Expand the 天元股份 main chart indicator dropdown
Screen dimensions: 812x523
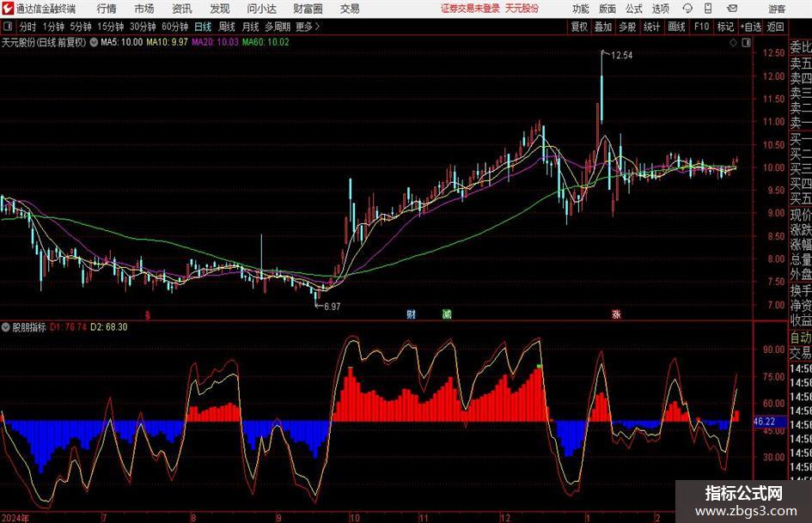pos(94,42)
